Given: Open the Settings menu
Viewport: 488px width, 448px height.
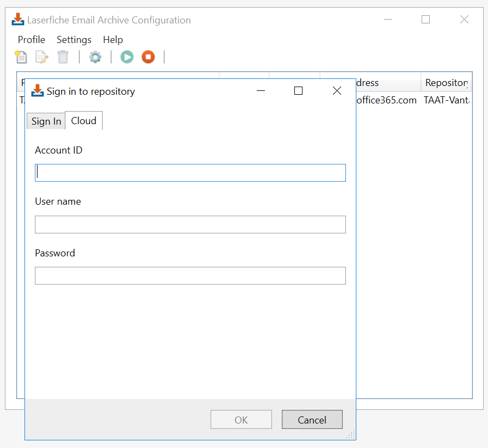Looking at the screenshot, I should click(74, 40).
